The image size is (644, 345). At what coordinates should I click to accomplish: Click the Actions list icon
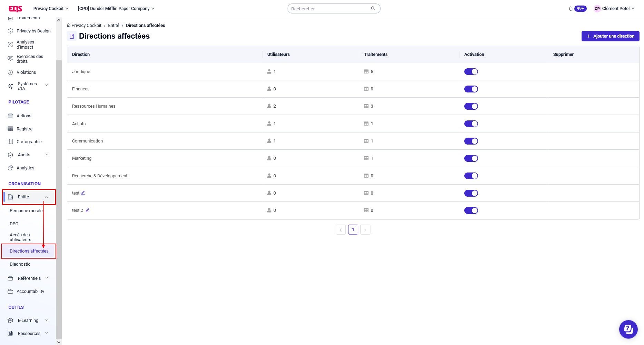(10, 116)
